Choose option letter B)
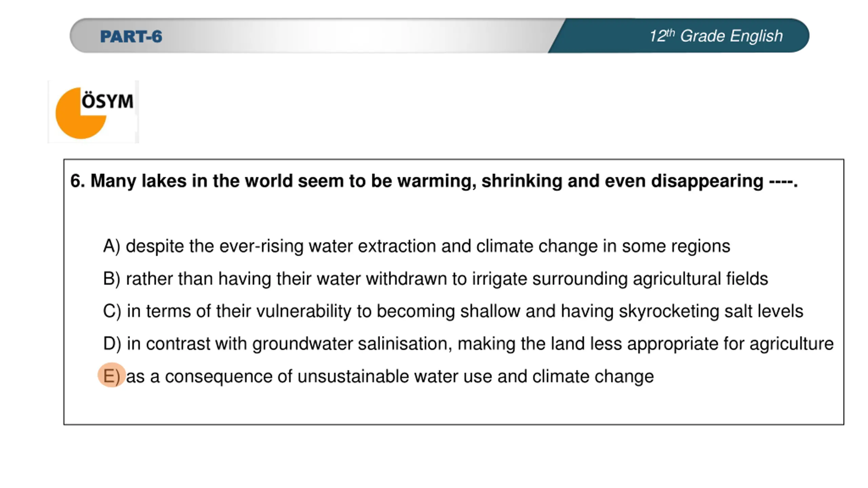The width and height of the screenshot is (868, 488). click(x=112, y=278)
